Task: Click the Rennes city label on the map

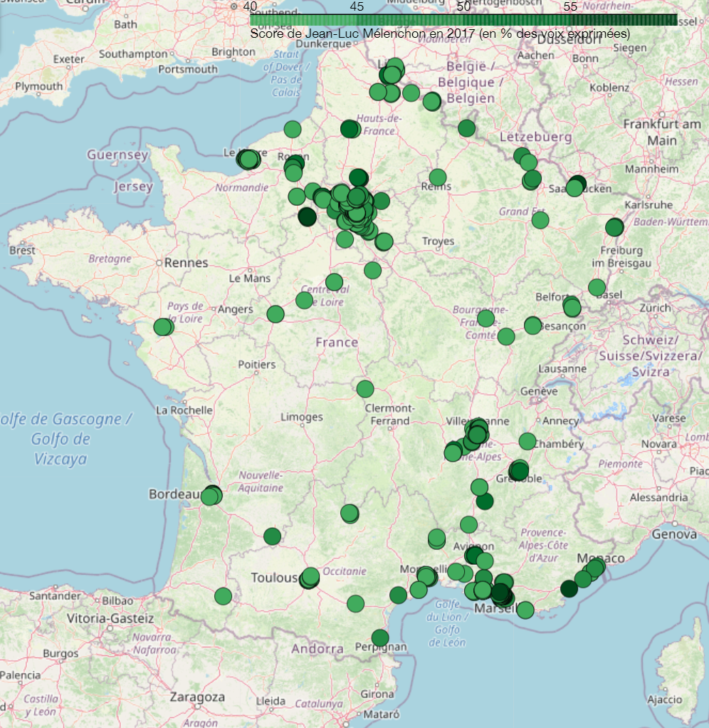Action: pos(187,263)
